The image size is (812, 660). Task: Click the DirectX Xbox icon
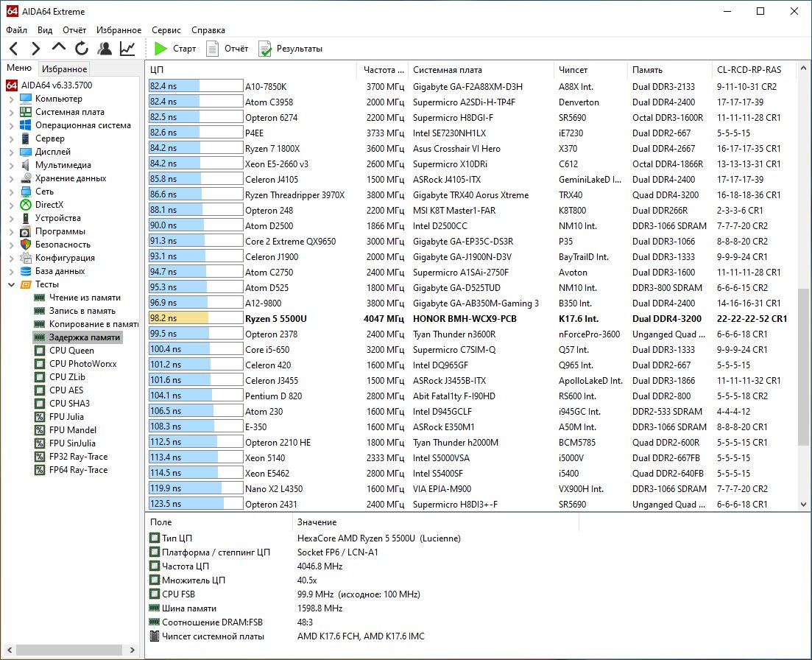pos(25,205)
